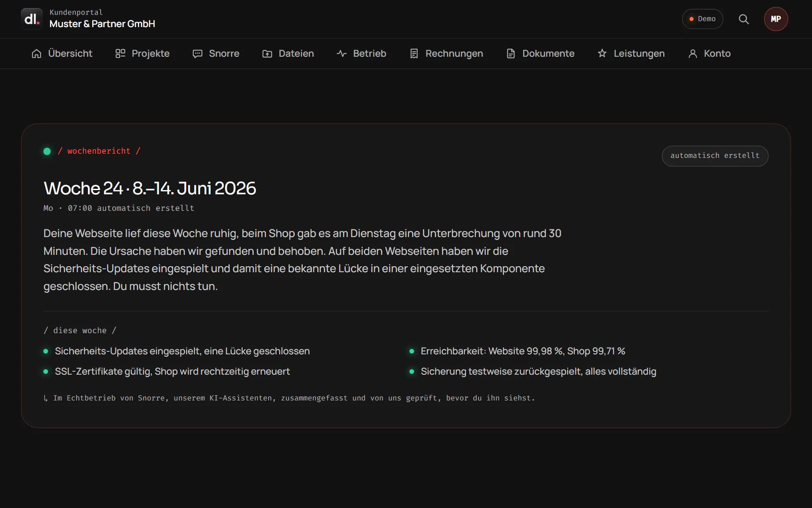The image size is (812, 508).
Task: Open the search magnifier icon
Action: [x=743, y=19]
